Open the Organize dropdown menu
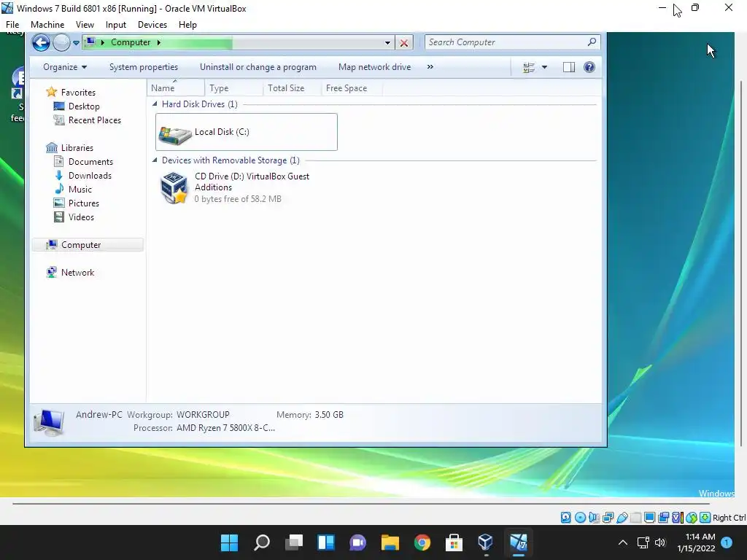 coord(65,67)
